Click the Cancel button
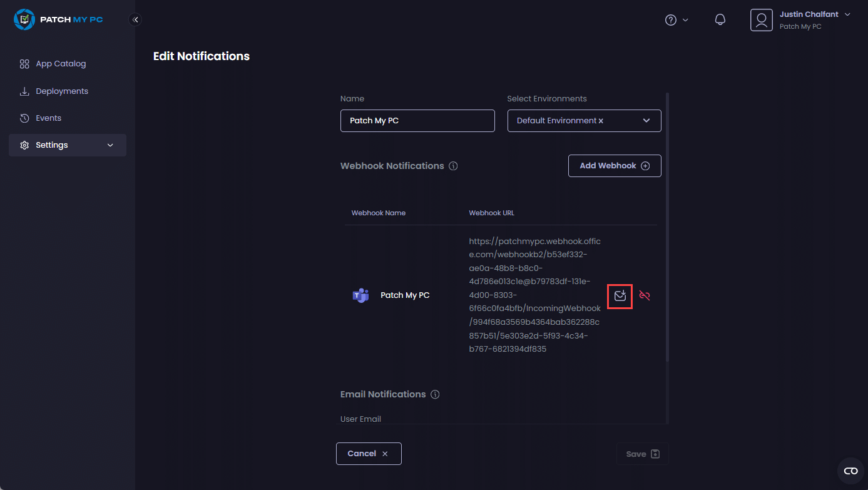Viewport: 868px width, 490px height. click(368, 454)
